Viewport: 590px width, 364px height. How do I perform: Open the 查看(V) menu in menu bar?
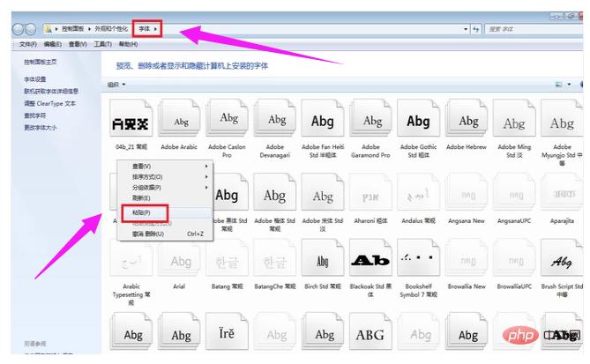coord(78,44)
